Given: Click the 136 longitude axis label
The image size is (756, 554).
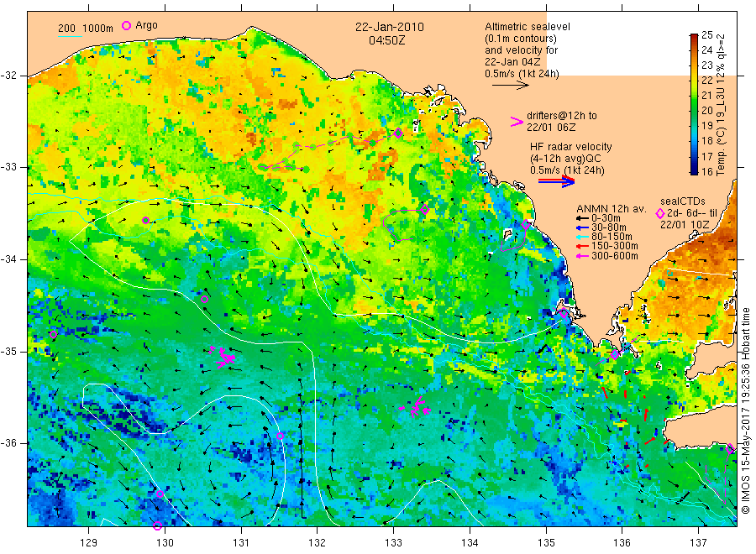Looking at the screenshot, I should click(622, 543).
